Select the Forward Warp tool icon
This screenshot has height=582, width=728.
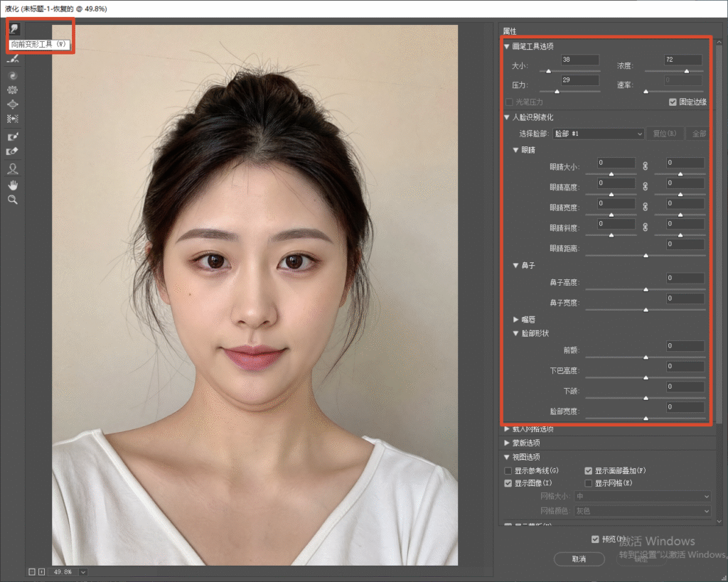tap(14, 28)
